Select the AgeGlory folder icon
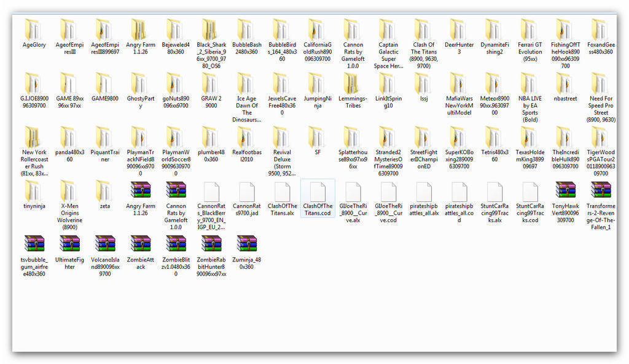This screenshot has width=629, height=364. click(x=34, y=29)
